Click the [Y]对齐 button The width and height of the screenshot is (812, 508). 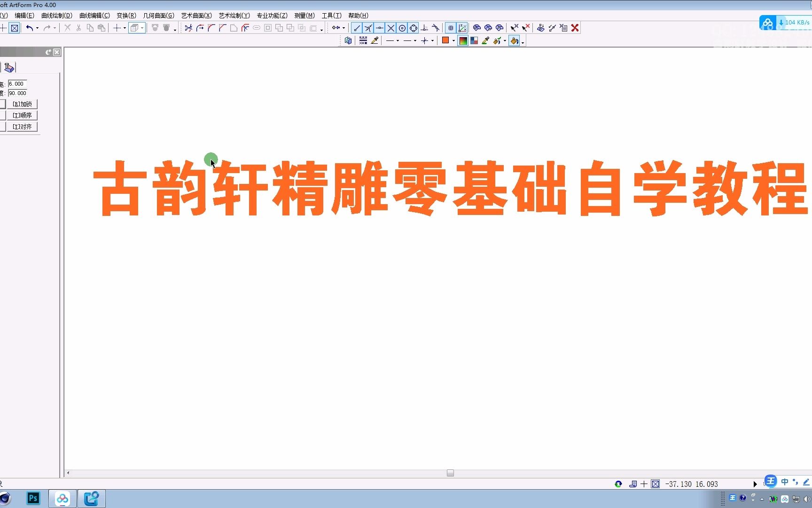point(22,127)
